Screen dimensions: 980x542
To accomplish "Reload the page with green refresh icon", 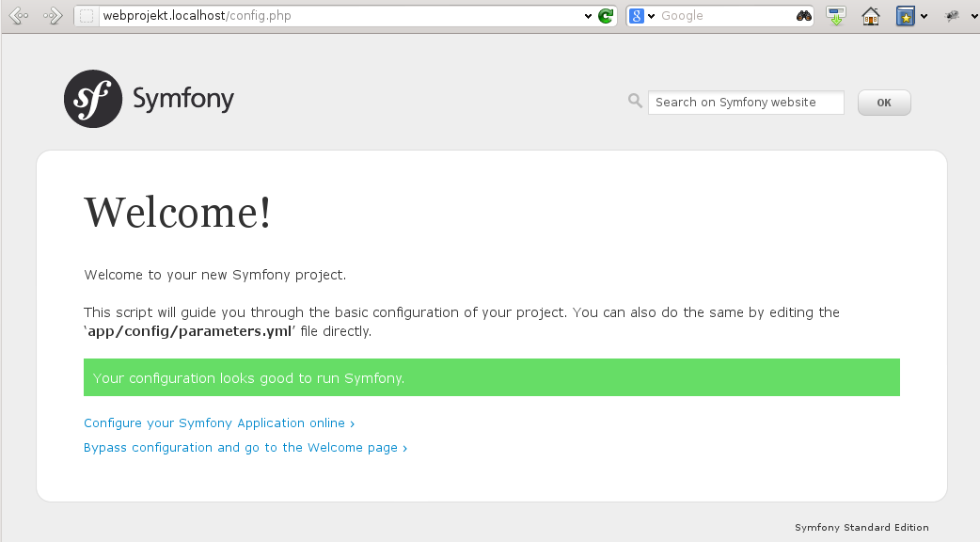I will [x=605, y=16].
